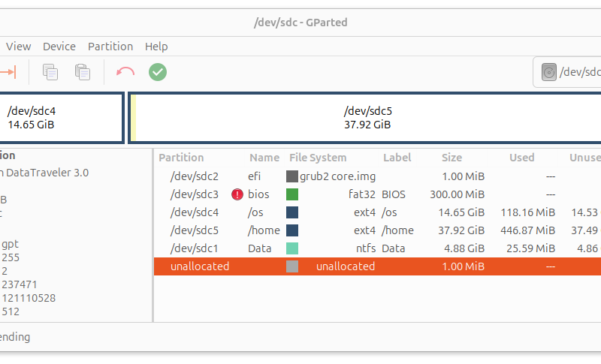This screenshot has width=601, height=364.
Task: Open the Device menu
Action: [59, 47]
